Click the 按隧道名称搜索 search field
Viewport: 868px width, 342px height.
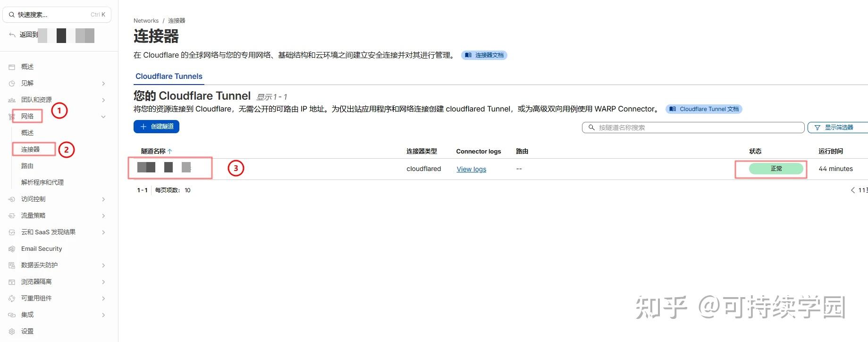point(693,128)
